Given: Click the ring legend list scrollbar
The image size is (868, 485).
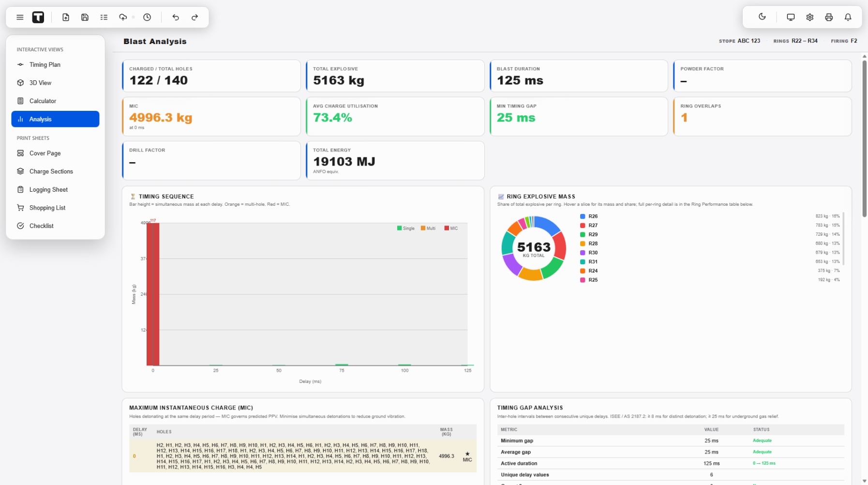Looking at the screenshot, I should point(843,239).
